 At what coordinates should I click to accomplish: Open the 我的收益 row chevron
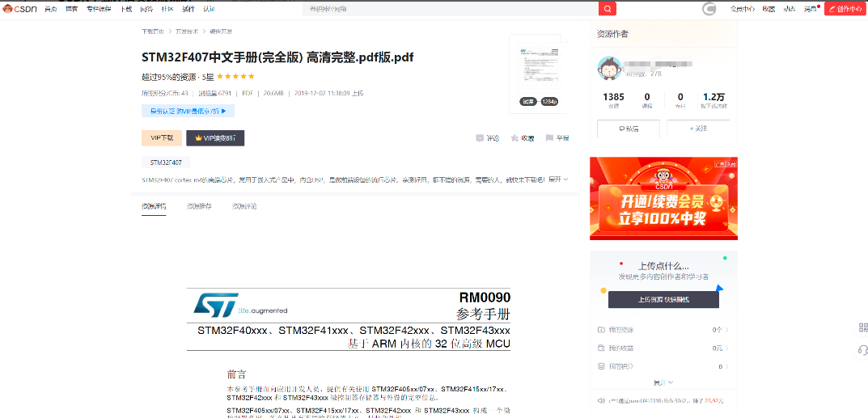pyautogui.click(x=727, y=348)
